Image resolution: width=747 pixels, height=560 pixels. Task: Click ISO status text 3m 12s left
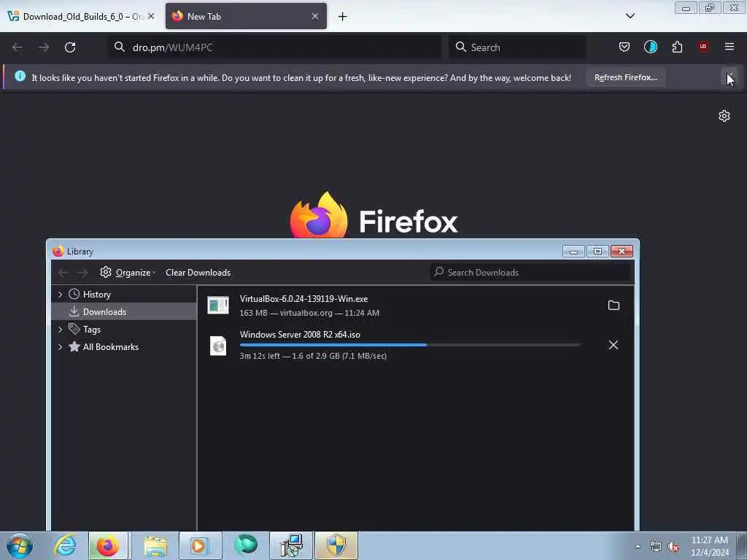click(313, 356)
